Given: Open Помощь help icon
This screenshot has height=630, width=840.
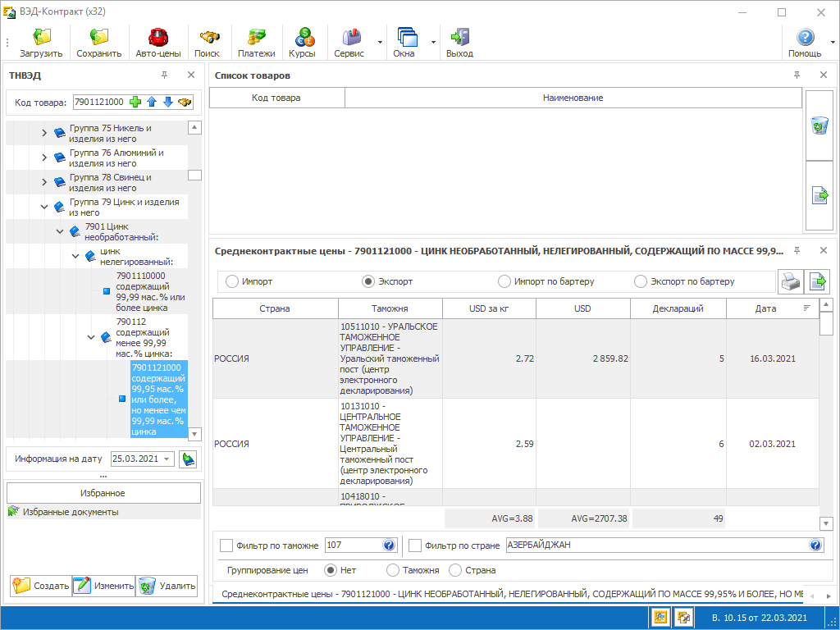Looking at the screenshot, I should click(x=805, y=36).
